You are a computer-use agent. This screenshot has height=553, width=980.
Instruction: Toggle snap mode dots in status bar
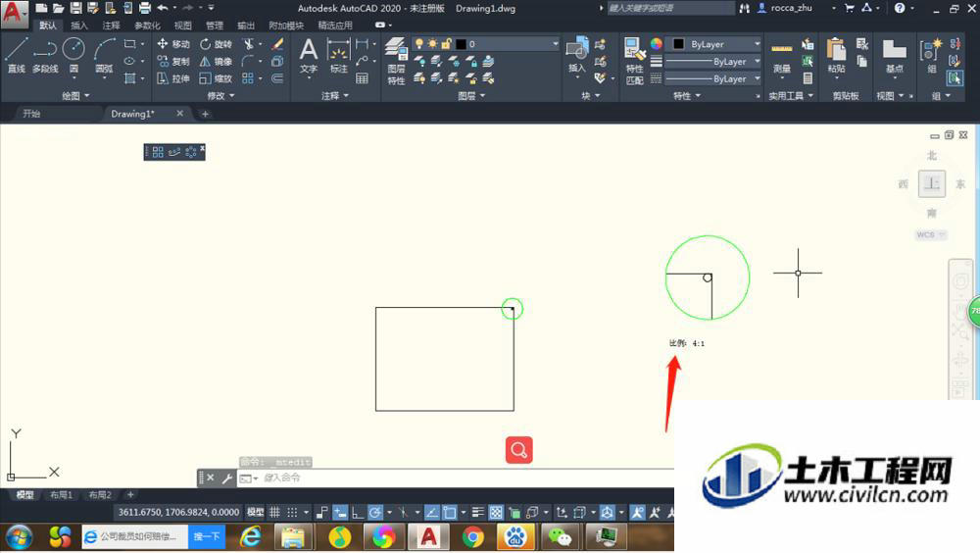coord(292,513)
